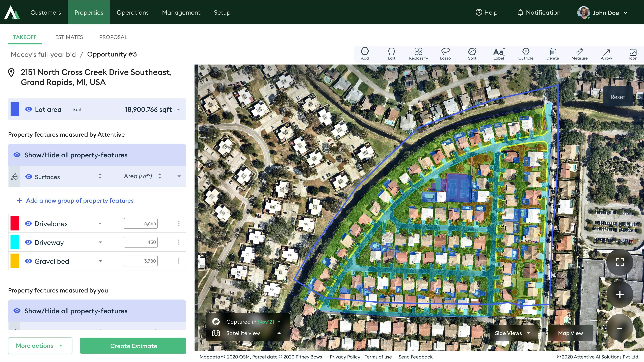The height and width of the screenshot is (362, 644).
Task: Click the Driveway cyan color swatch
Action: (15, 242)
